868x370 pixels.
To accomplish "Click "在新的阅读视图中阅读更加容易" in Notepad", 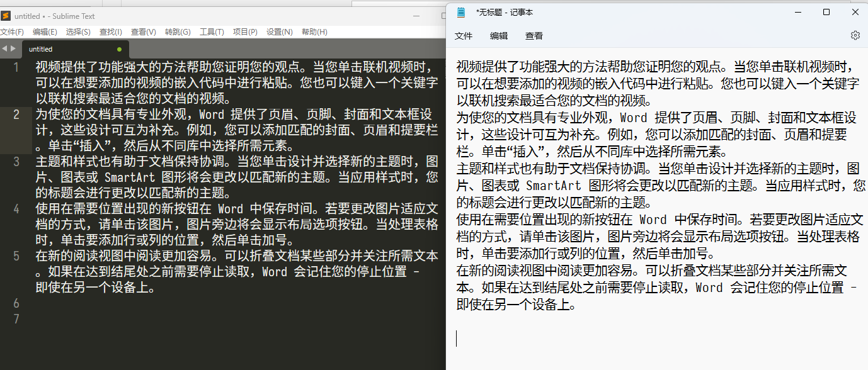I will [544, 271].
